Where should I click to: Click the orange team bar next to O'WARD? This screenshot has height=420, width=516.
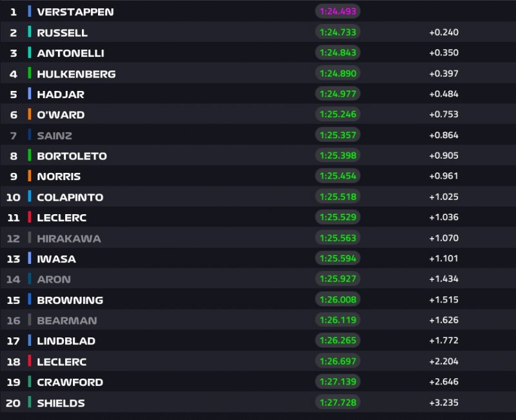pos(30,114)
